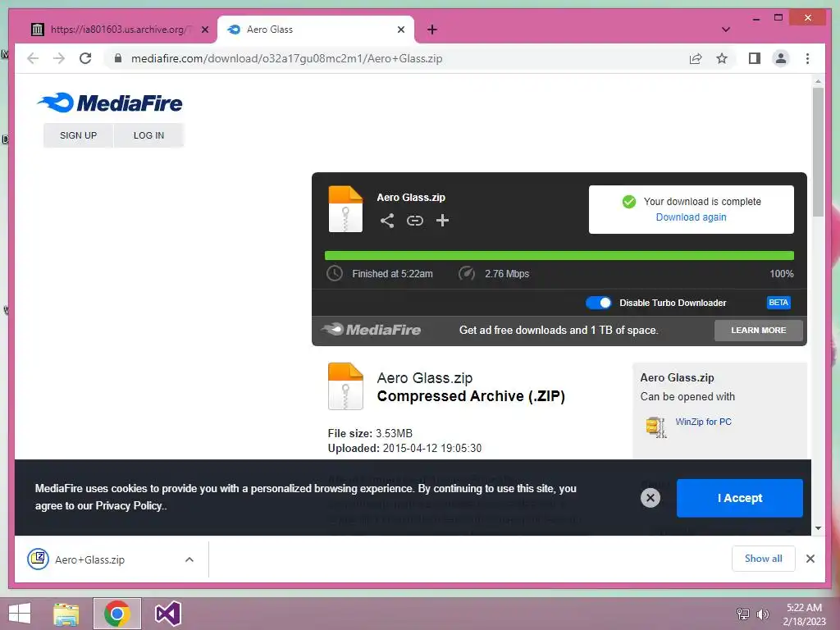Go back using the browser back arrow
Image resolution: width=840 pixels, height=630 pixels.
33,58
